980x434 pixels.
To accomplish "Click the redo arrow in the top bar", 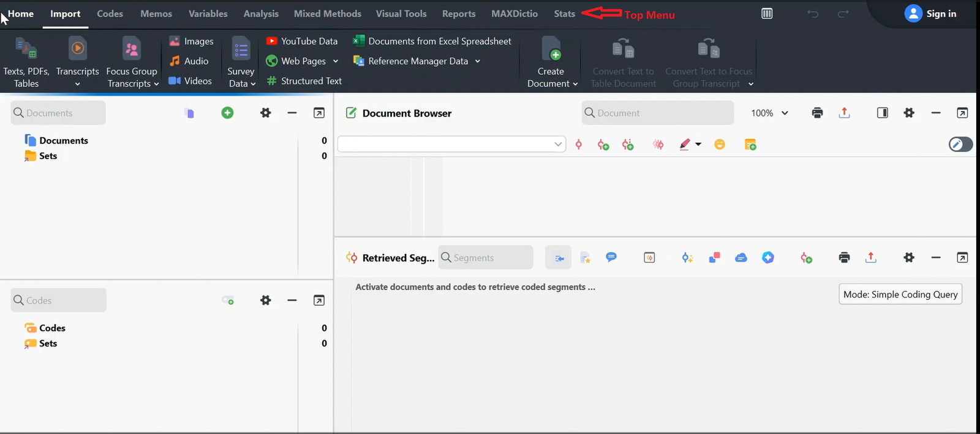I will click(843, 13).
